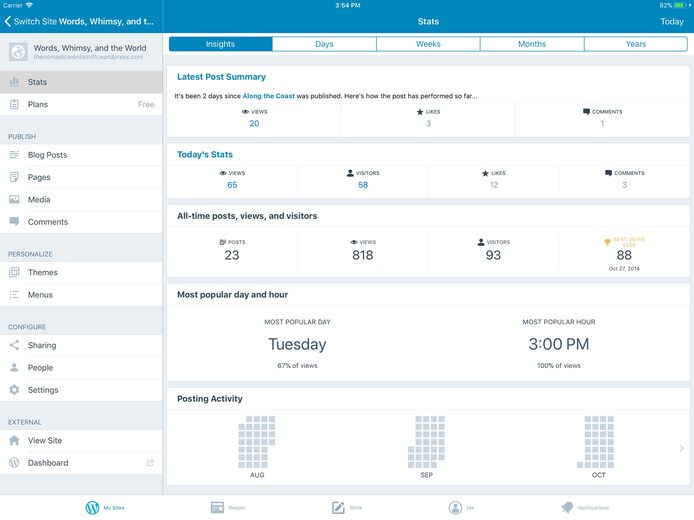The image size is (694, 520).
Task: Tap today's likes count 12
Action: pos(494,185)
